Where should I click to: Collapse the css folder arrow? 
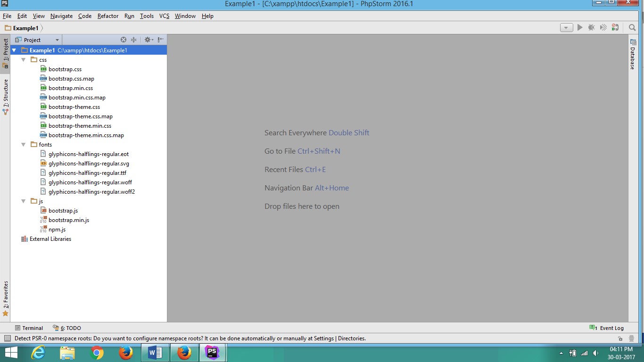click(x=24, y=60)
